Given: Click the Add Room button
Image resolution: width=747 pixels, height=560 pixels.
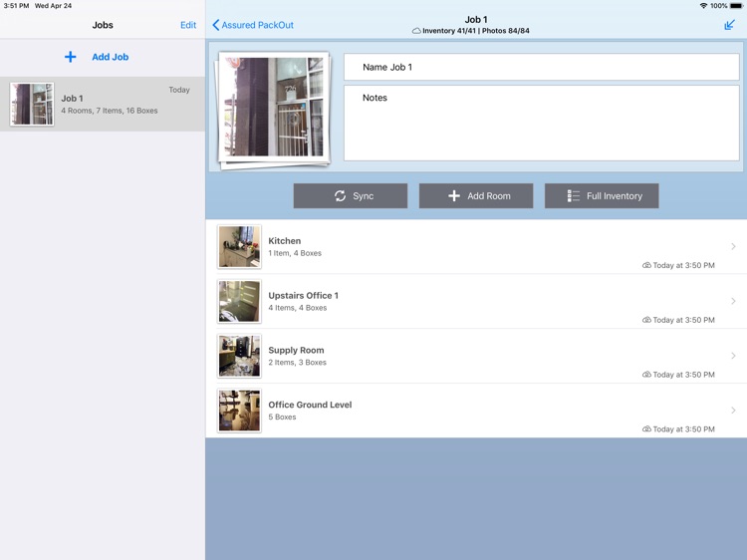Looking at the screenshot, I should 476,196.
